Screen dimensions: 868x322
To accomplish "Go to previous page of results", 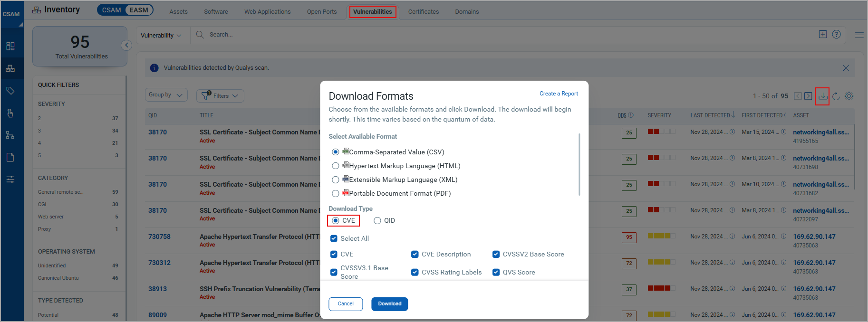I will tap(798, 96).
